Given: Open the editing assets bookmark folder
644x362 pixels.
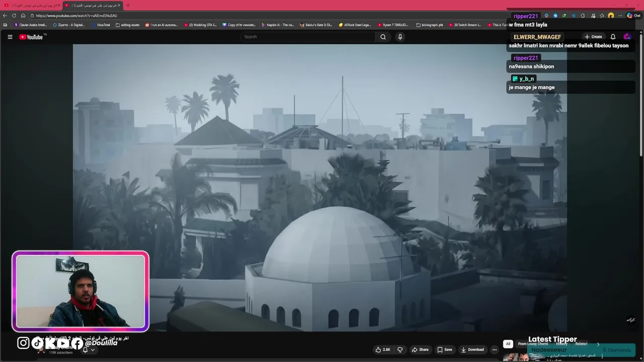Looking at the screenshot, I should pos(127,25).
